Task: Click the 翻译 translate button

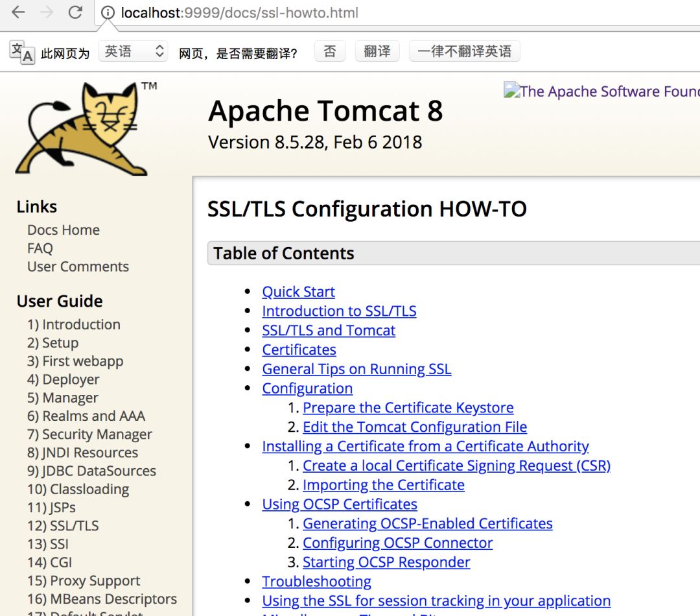Action: (x=377, y=52)
